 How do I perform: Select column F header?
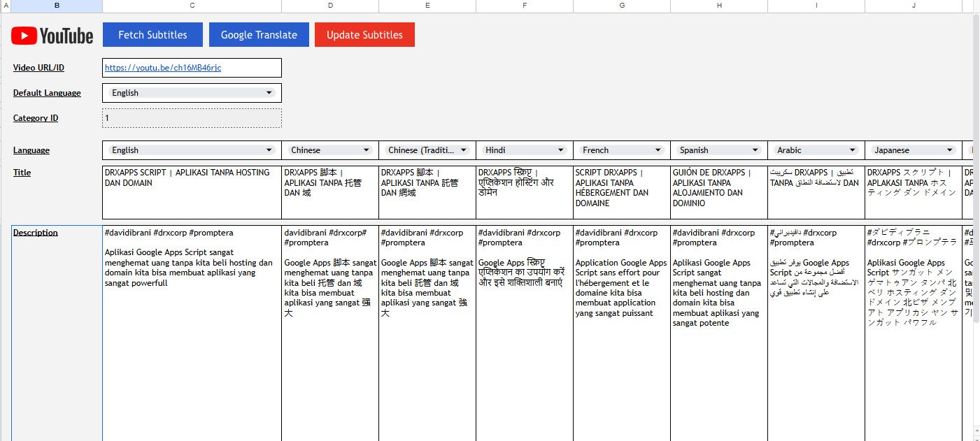tap(525, 6)
